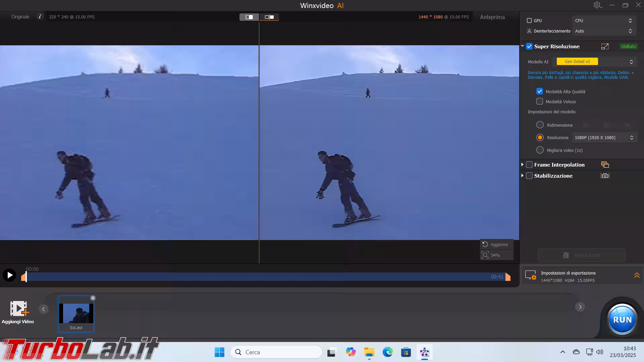Viewport: 644px width, 362px height.
Task: Remove Sci.avi using the thumbnail X
Action: (93, 298)
